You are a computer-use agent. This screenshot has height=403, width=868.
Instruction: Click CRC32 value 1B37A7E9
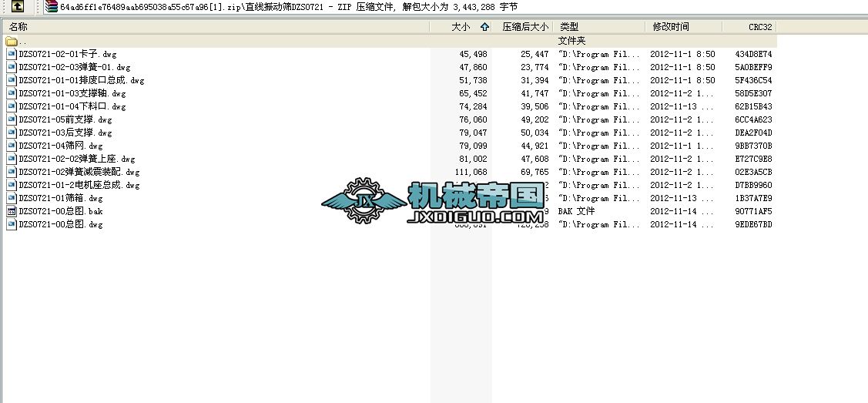(753, 198)
